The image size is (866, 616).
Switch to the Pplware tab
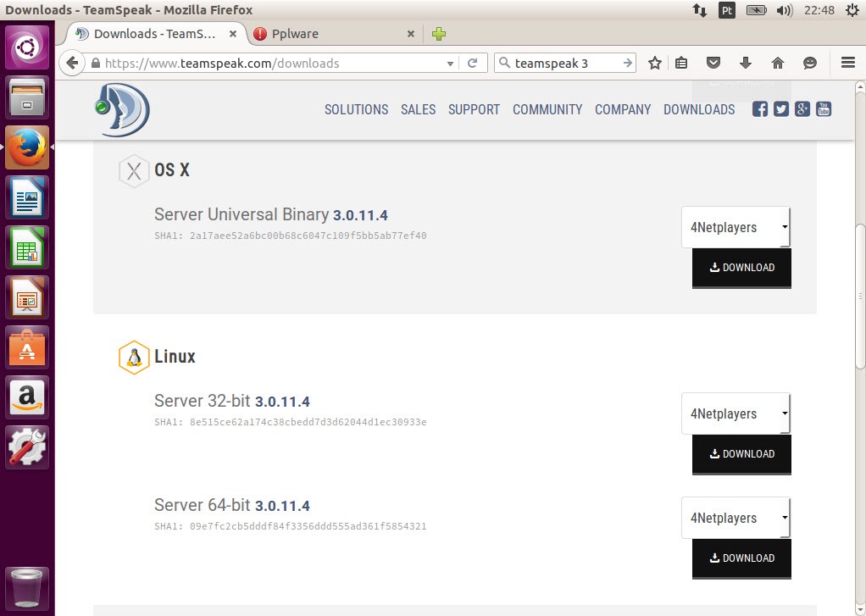[330, 34]
